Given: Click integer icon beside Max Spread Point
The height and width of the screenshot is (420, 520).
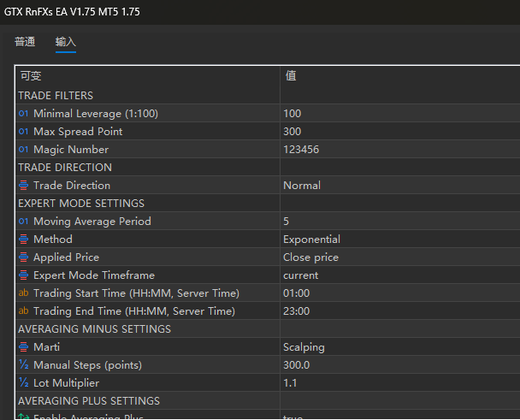Looking at the screenshot, I should [24, 132].
